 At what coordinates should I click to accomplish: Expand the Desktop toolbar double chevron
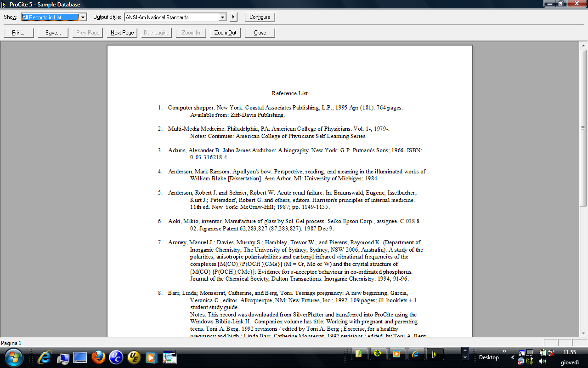pyautogui.click(x=504, y=351)
